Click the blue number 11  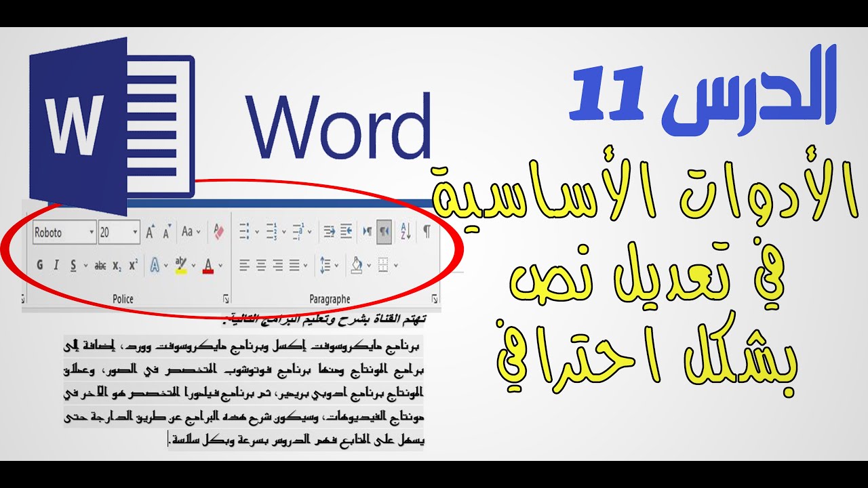606,94
